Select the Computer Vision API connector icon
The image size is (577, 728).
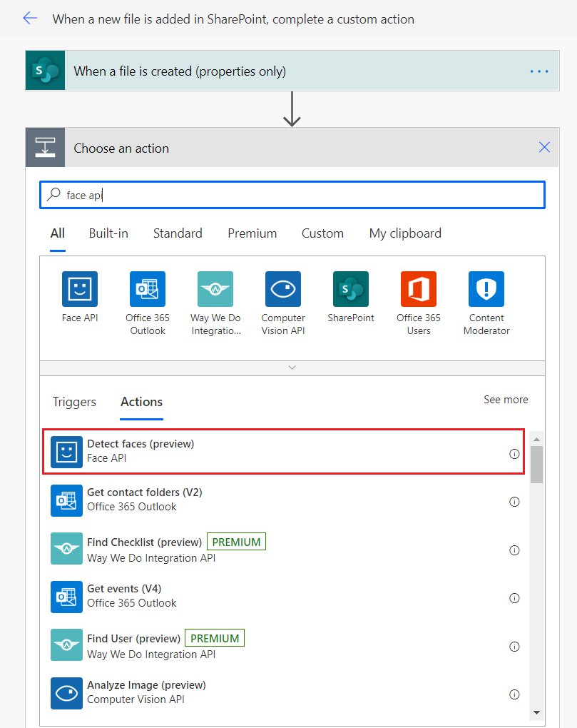[x=283, y=289]
